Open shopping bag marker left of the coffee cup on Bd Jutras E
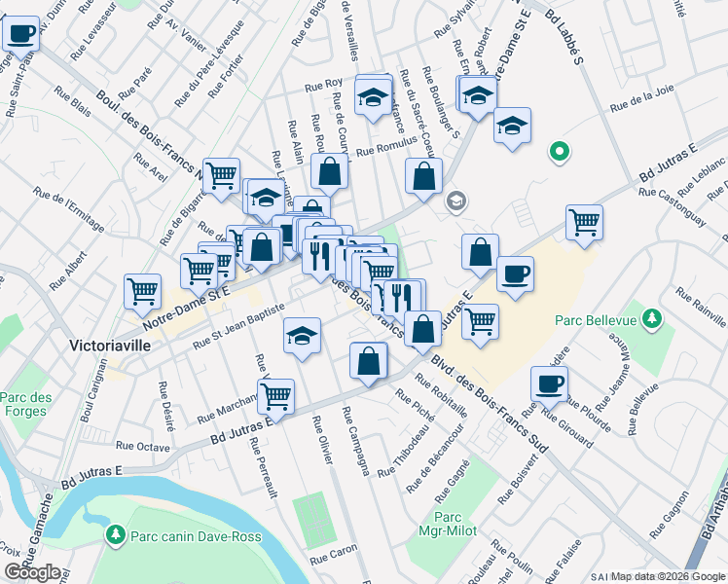 point(481,252)
